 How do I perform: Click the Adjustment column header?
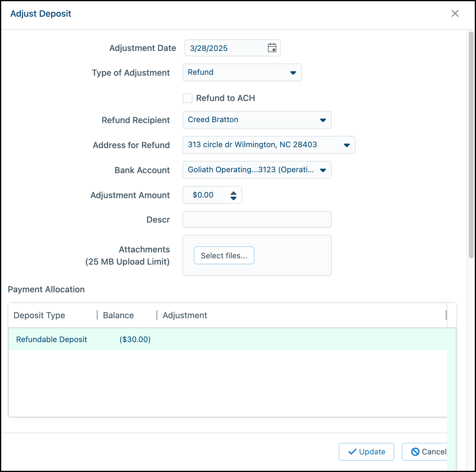(x=185, y=315)
